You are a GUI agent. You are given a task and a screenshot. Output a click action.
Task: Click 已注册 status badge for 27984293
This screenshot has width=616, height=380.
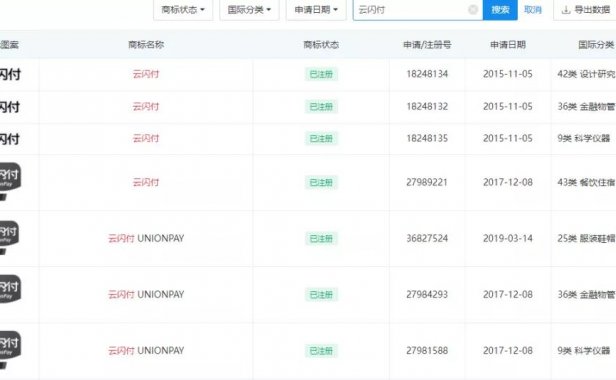321,294
